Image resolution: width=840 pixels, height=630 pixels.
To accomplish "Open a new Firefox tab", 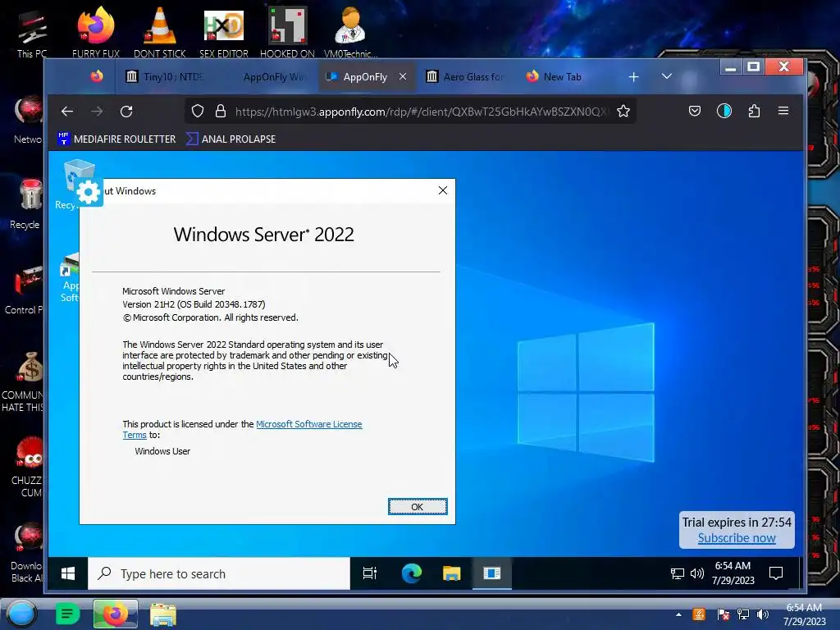I will (634, 77).
